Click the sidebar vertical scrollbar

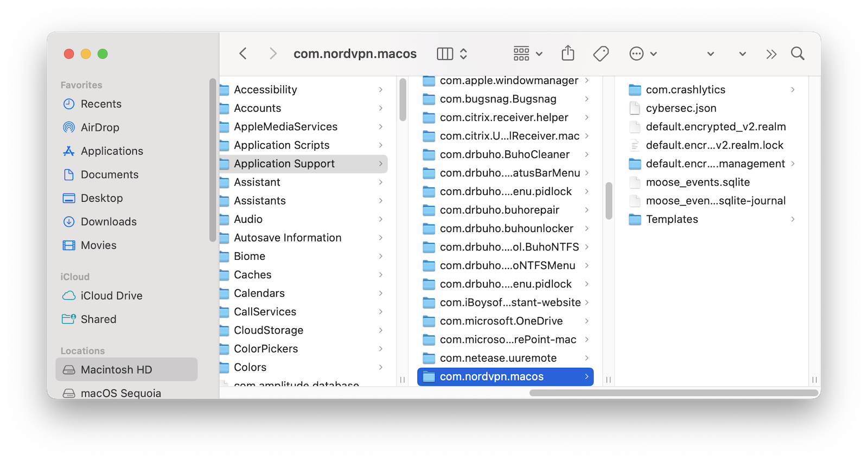click(x=212, y=160)
